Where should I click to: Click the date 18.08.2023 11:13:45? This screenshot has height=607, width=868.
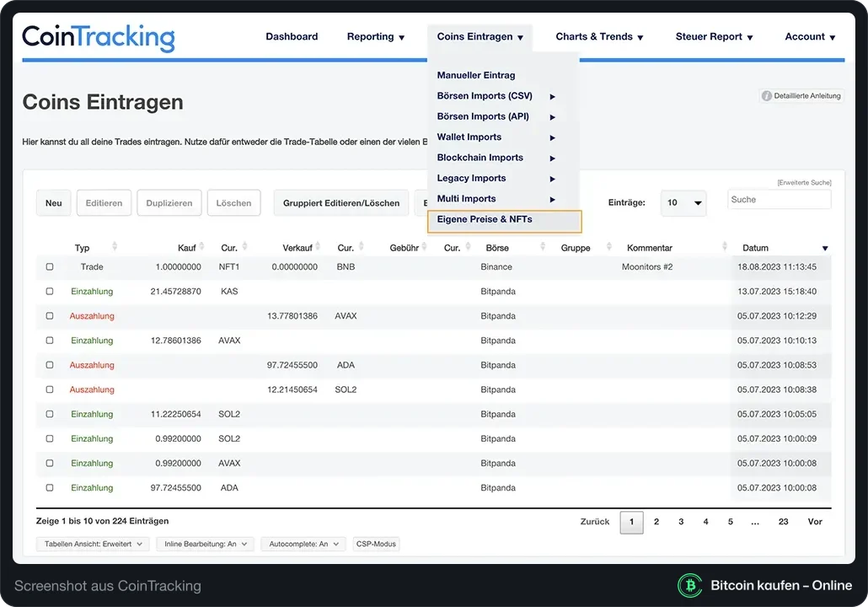pyautogui.click(x=777, y=267)
